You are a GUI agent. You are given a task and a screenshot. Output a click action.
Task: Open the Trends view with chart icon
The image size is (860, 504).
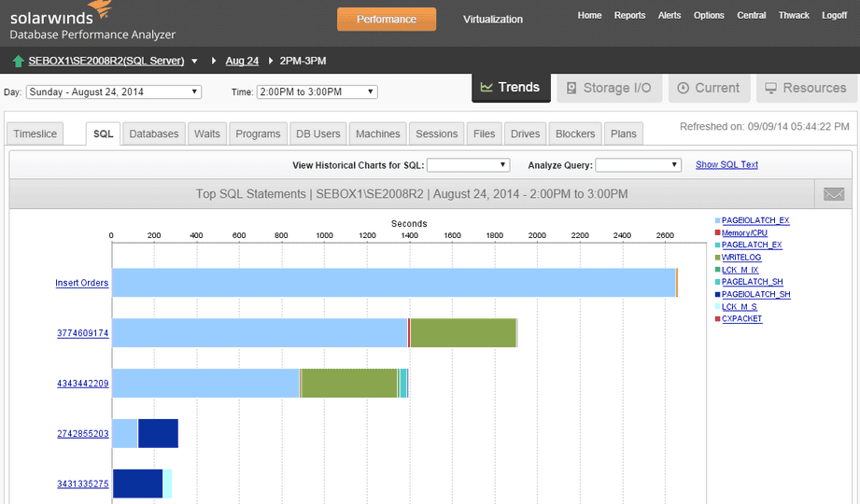(510, 88)
